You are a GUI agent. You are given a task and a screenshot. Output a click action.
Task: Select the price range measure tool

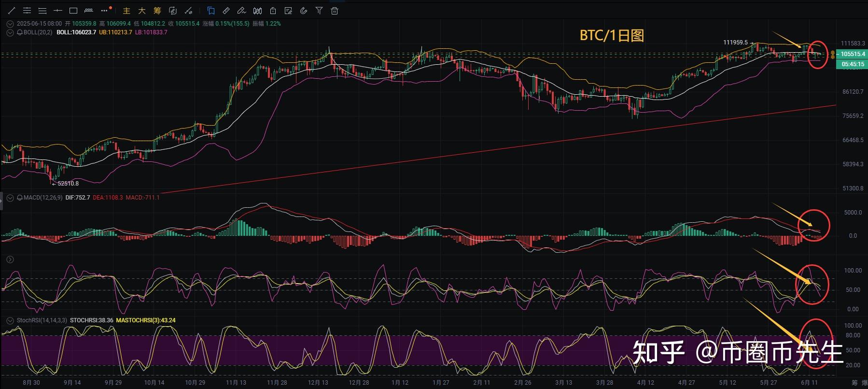[x=89, y=10]
